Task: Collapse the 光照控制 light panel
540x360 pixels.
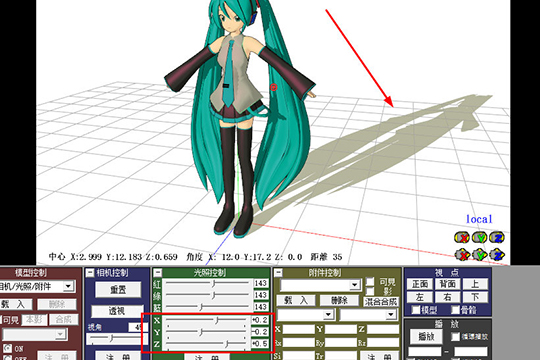Action: click(x=157, y=273)
